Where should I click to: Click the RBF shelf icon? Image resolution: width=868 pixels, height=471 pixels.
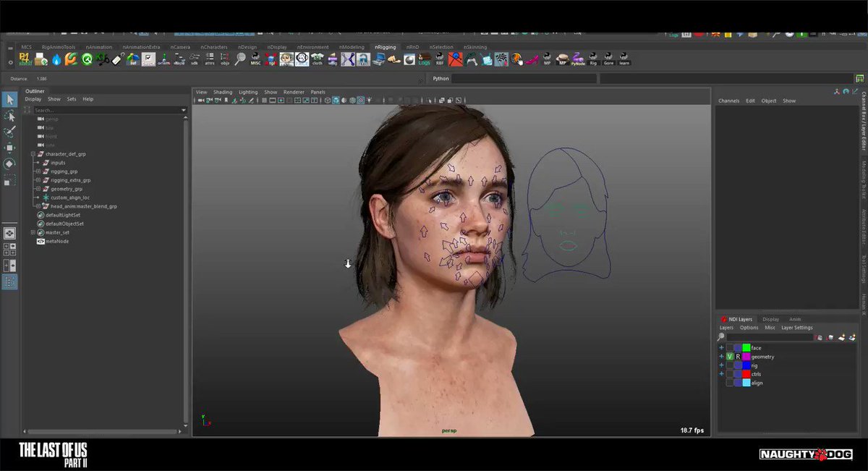[439, 59]
